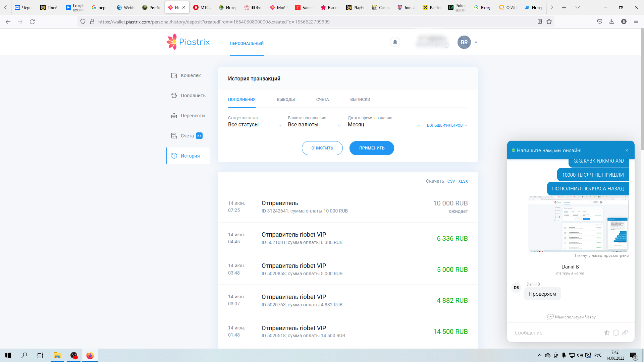Click the notification bell icon
This screenshot has height=362, width=644.
395,42
